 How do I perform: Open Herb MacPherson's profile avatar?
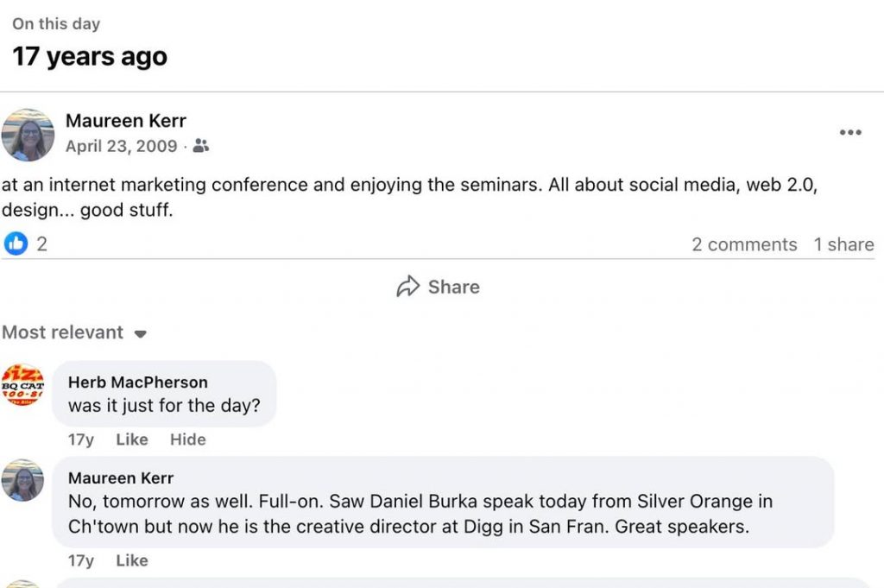pyautogui.click(x=23, y=385)
